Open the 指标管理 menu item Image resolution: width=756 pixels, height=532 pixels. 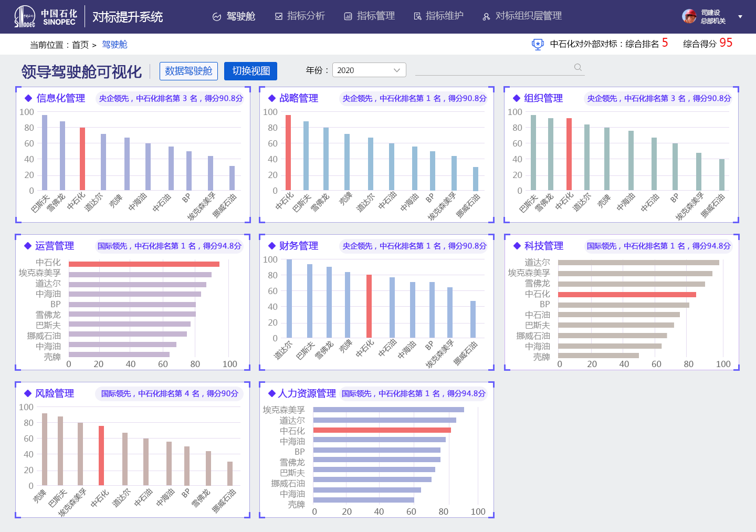click(370, 16)
